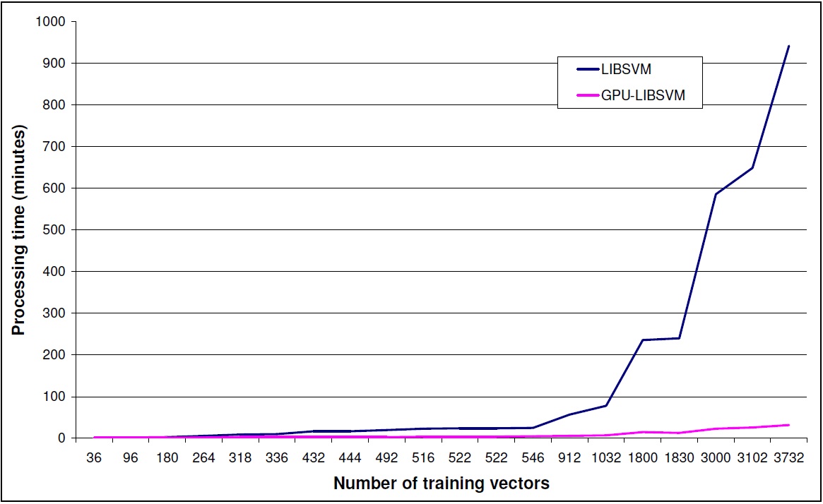This screenshot has width=823, height=504.
Task: Select the 500 y-axis tick label
Action: tap(53, 230)
